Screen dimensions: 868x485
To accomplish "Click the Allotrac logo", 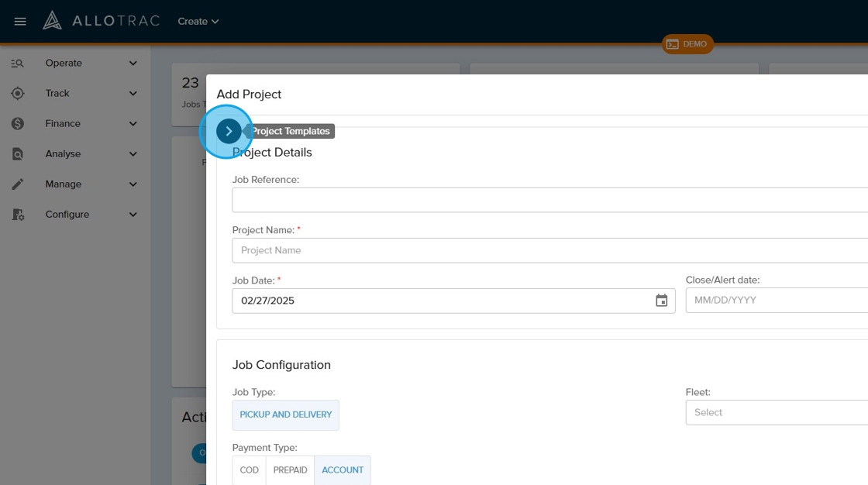I will click(x=101, y=21).
